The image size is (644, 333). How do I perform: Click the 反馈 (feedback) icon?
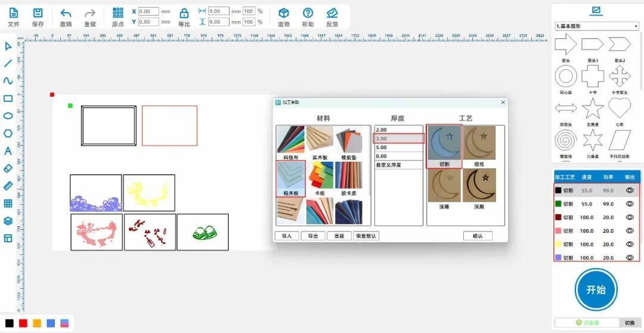tap(332, 13)
